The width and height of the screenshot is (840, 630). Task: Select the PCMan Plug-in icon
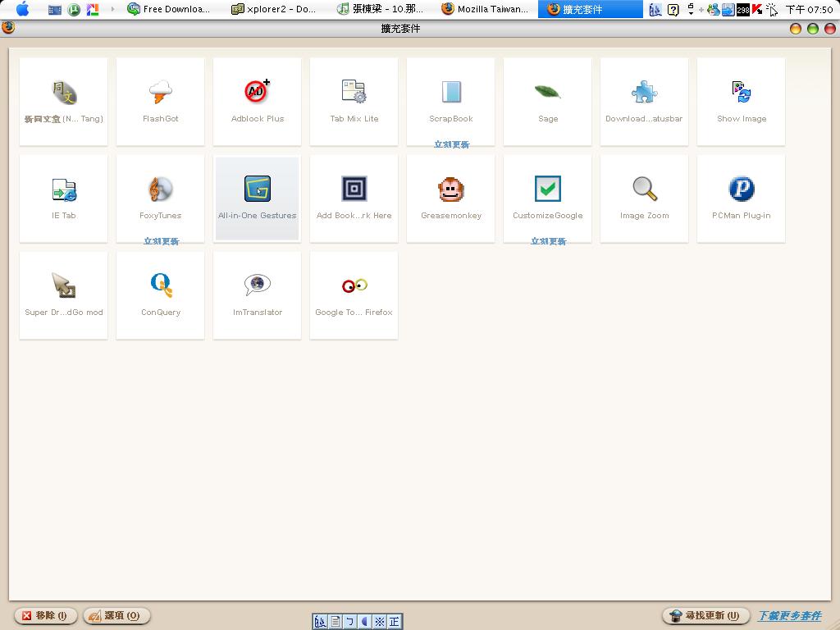(x=742, y=189)
